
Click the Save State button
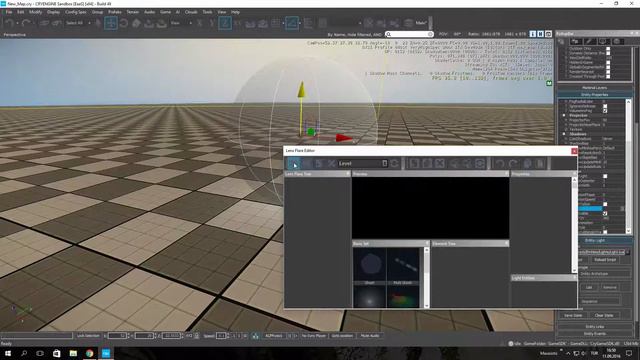pyautogui.click(x=573, y=316)
